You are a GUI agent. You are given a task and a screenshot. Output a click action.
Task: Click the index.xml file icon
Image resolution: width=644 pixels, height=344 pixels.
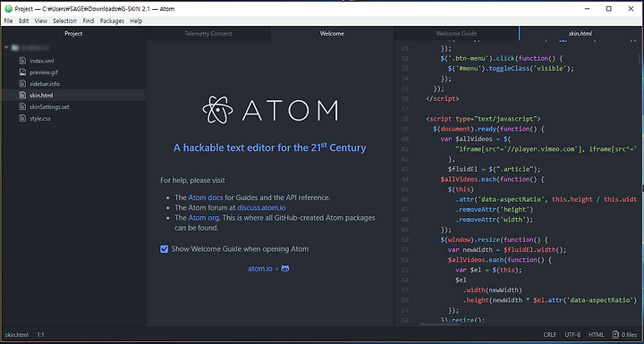coord(22,61)
